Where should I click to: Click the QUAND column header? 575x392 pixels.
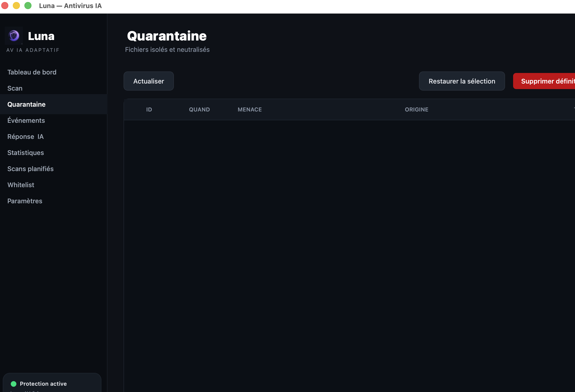(199, 109)
